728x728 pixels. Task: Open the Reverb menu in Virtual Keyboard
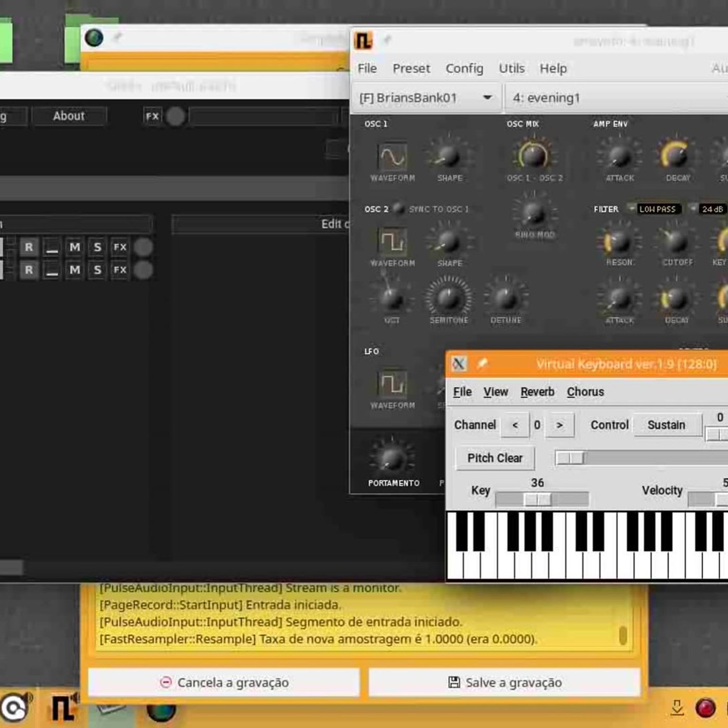[x=537, y=392]
